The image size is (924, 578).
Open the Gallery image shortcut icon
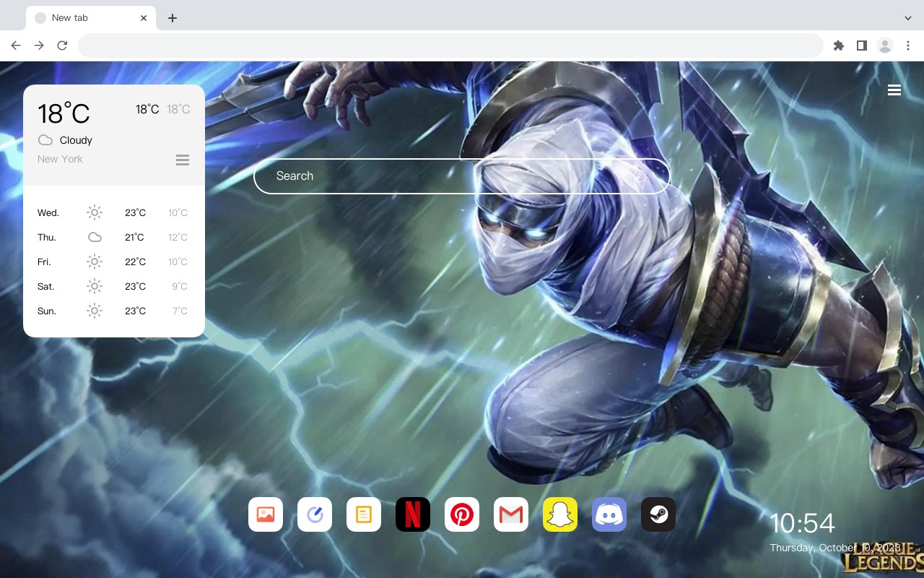point(266,514)
